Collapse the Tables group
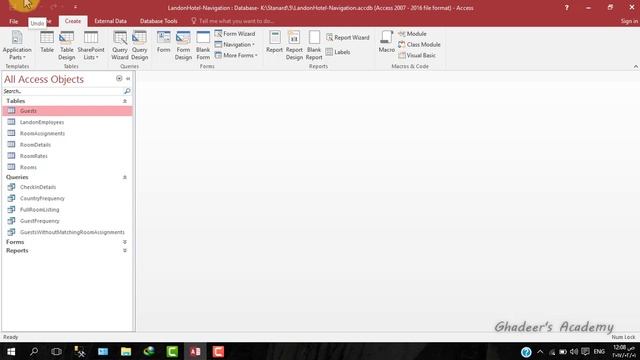 coord(125,101)
